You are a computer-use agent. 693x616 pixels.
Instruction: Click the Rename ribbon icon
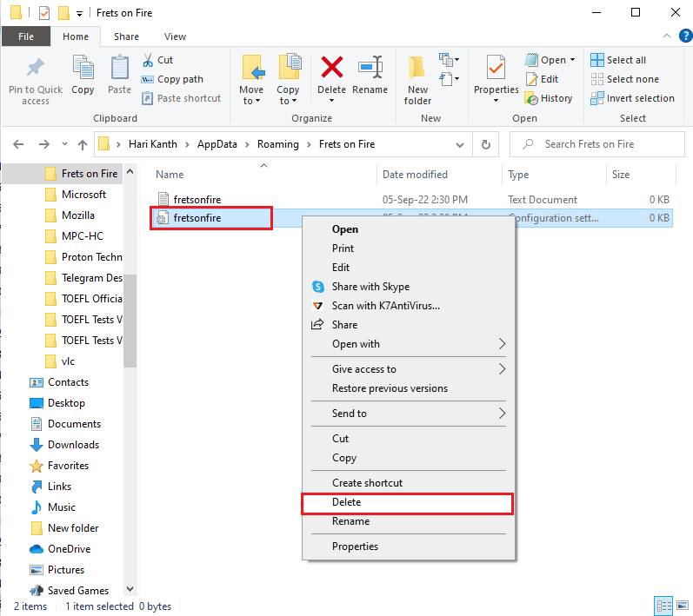click(370, 67)
